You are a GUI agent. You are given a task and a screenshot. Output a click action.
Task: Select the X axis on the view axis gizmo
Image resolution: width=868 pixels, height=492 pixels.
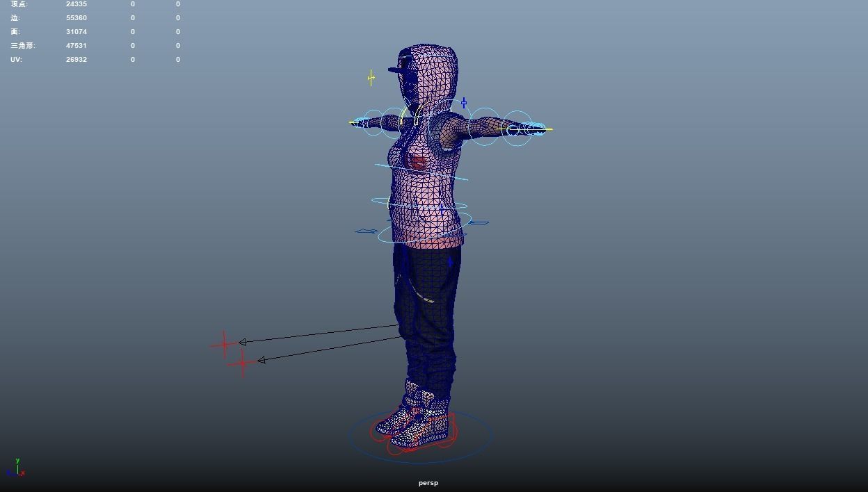23,473
